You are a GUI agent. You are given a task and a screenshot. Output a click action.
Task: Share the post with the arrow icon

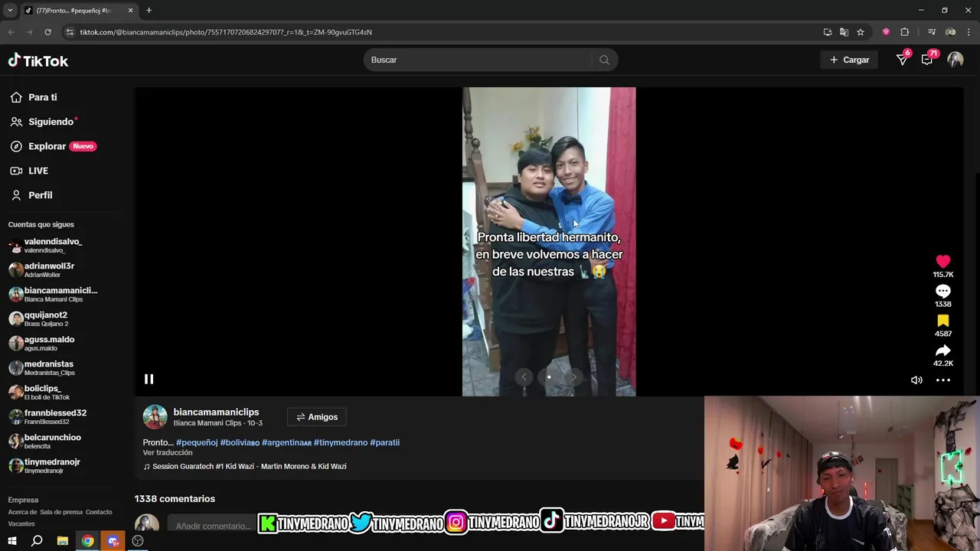942,350
